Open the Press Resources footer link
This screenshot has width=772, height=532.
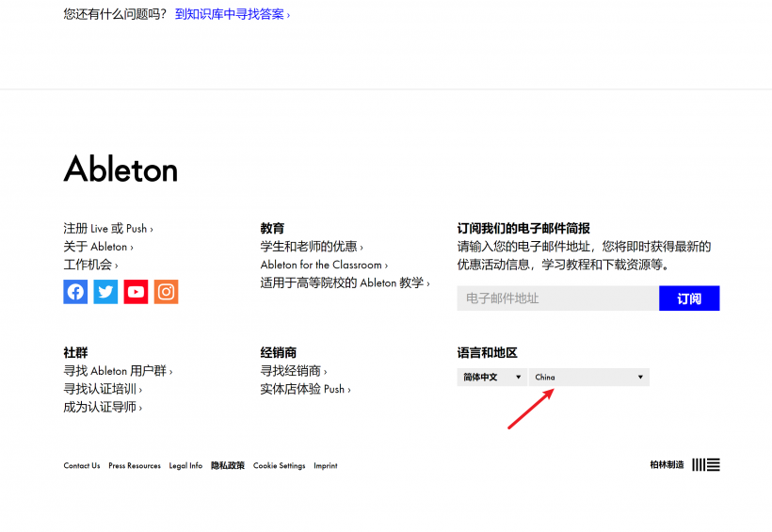(135, 465)
